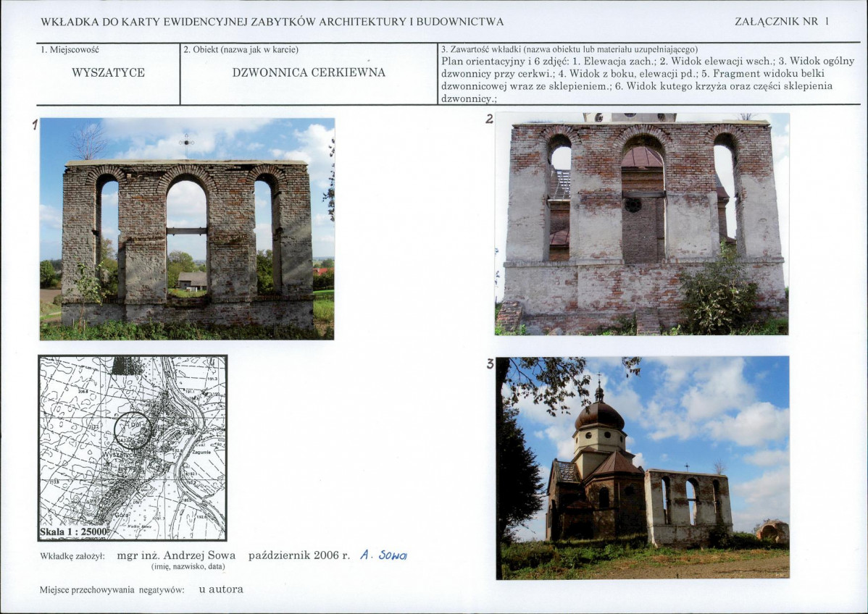Click the handwritten number 3 beside the photo
The width and height of the screenshot is (868, 614).
pos(490,364)
